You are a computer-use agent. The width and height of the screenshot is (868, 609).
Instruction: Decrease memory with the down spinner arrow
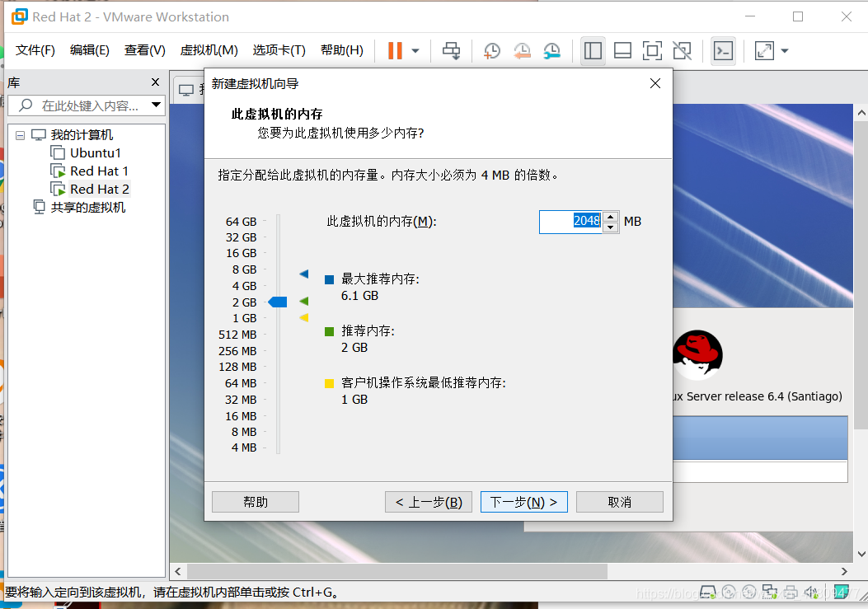tap(611, 227)
